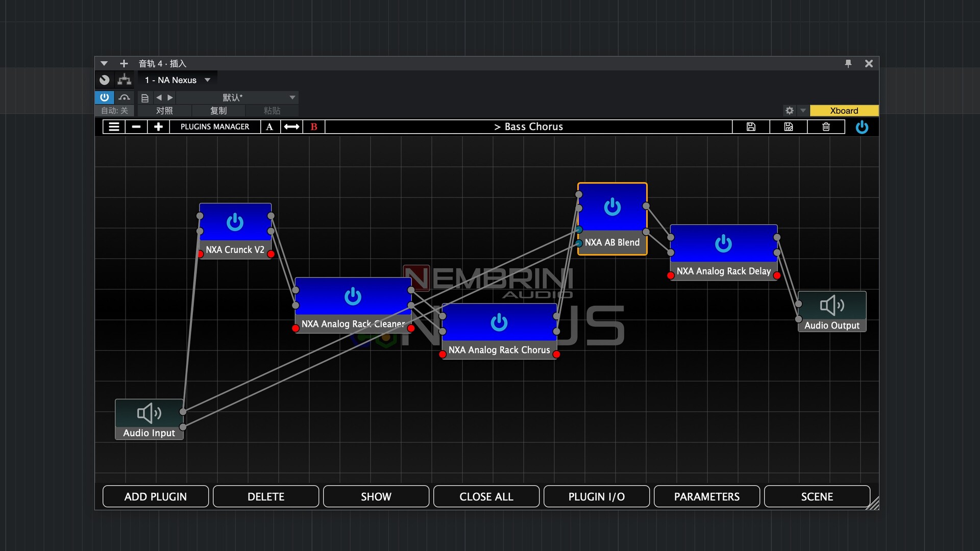Expand the window title dropdown triangle
The height and width of the screenshot is (551, 980).
(x=104, y=64)
